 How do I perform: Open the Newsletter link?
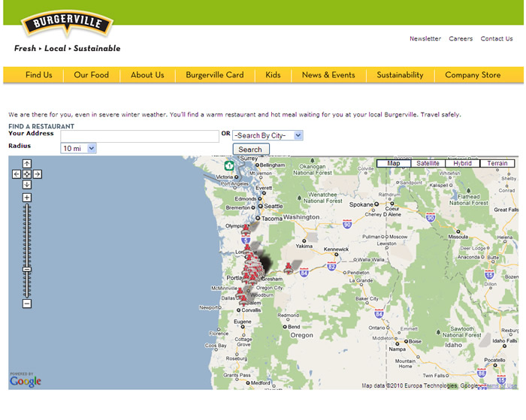click(x=425, y=39)
